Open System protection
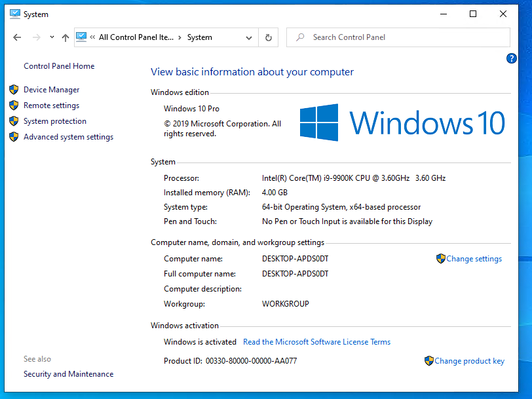This screenshot has height=399, width=532. click(x=55, y=121)
